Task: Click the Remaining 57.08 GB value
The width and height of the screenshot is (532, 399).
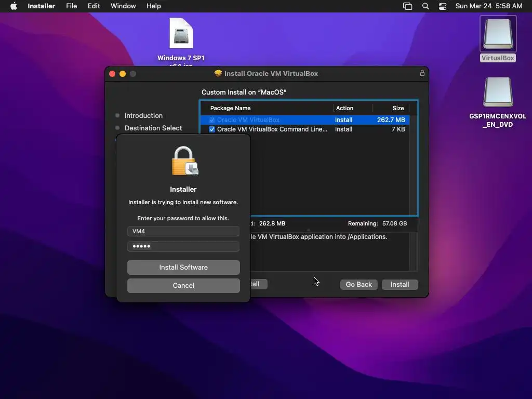Action: click(x=394, y=223)
